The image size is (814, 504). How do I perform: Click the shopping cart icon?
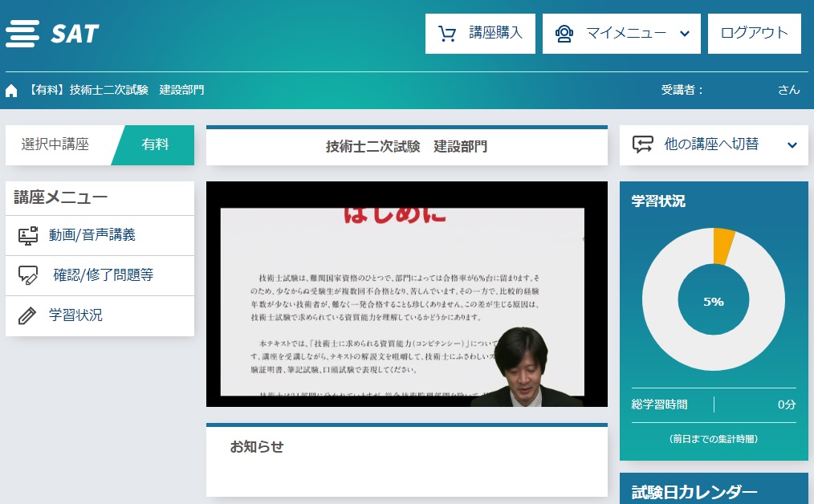point(447,34)
